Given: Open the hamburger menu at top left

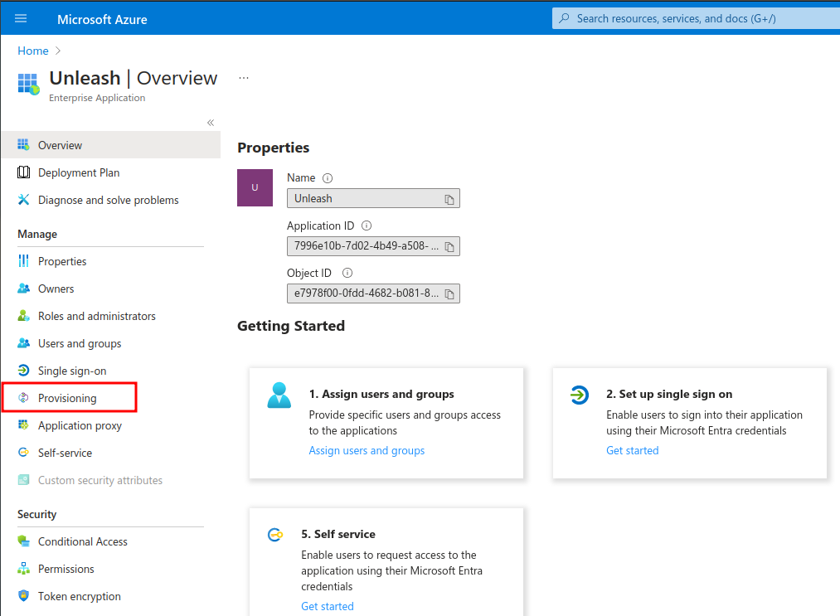Looking at the screenshot, I should click(x=21, y=17).
